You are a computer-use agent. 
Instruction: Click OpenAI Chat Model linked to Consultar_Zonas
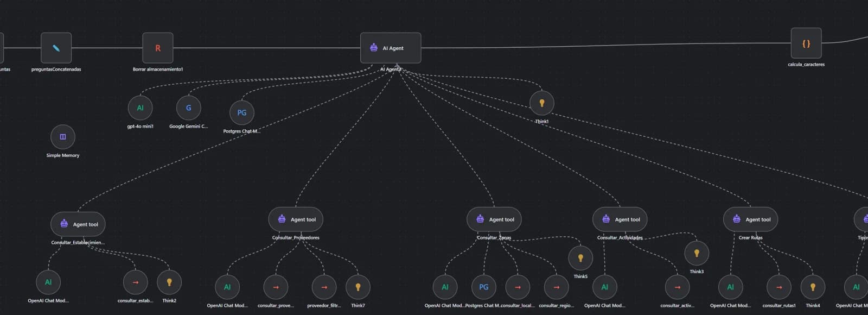tap(445, 287)
